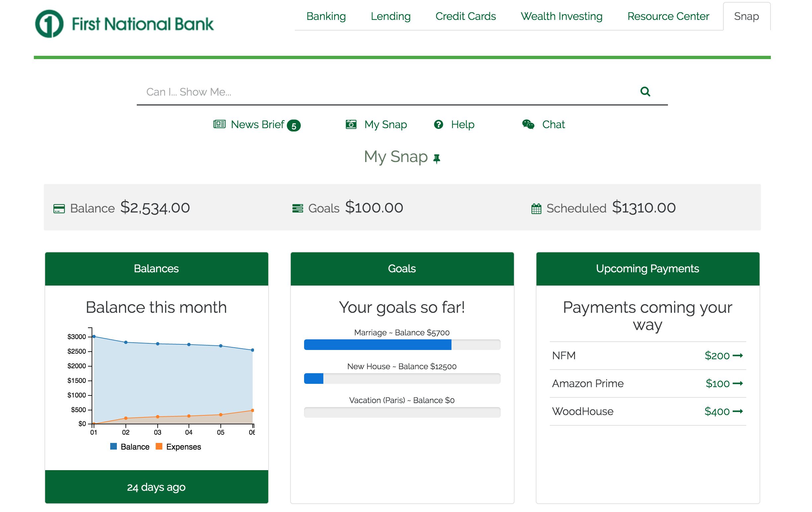Open the WoodHouse $400 payment arrow
The height and width of the screenshot is (512, 812).
pos(738,411)
